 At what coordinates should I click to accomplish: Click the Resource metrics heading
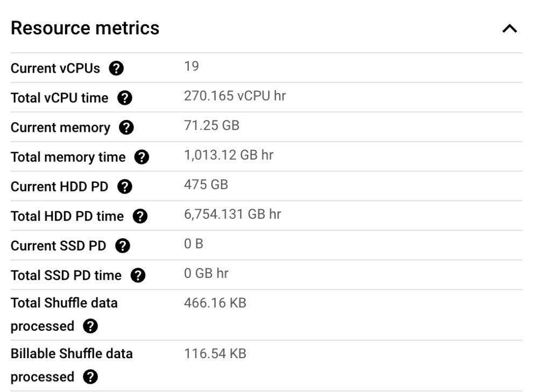tap(85, 28)
